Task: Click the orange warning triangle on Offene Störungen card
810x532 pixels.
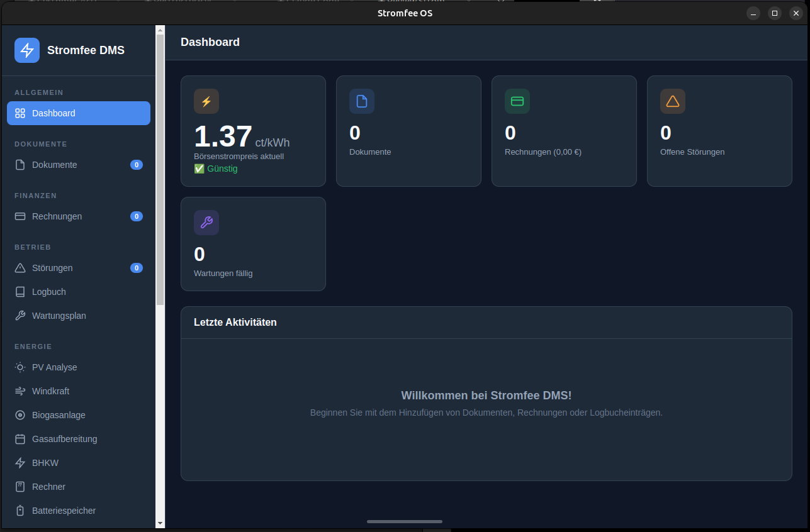Action: point(672,101)
